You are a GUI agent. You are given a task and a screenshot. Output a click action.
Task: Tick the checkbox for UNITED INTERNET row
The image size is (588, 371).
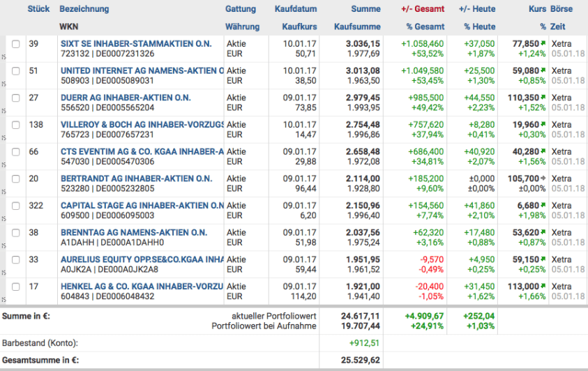16,71
